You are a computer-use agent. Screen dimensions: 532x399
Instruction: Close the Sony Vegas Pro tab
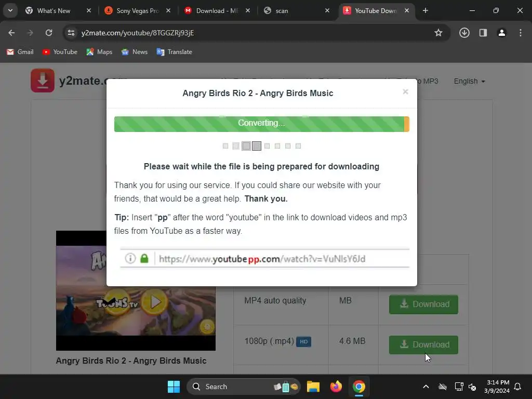coord(168,11)
